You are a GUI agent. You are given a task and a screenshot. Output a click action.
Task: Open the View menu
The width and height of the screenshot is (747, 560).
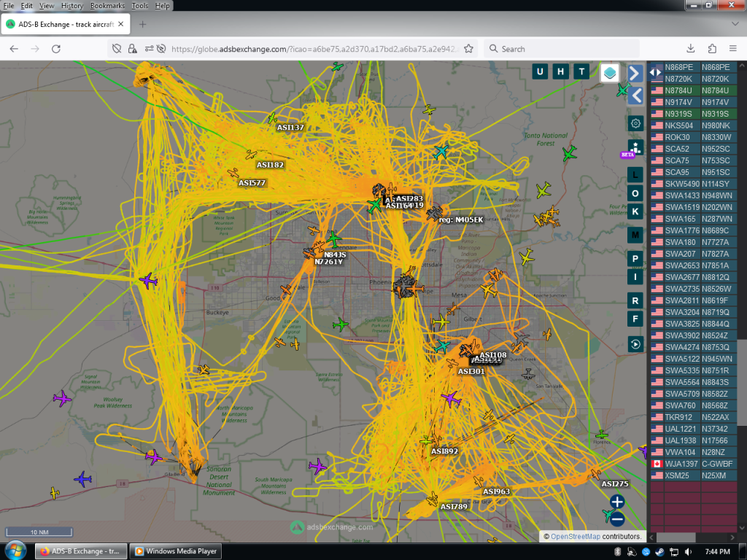click(47, 6)
